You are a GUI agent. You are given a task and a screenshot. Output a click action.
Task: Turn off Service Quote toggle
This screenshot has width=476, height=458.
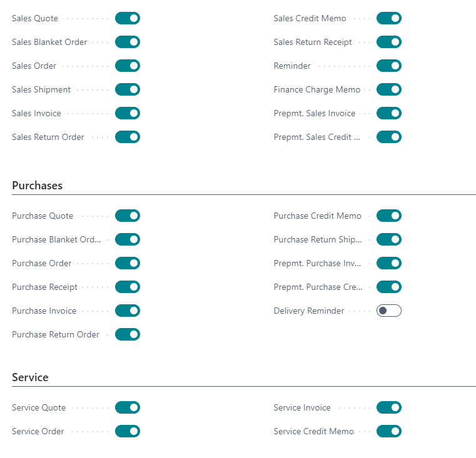coord(127,407)
